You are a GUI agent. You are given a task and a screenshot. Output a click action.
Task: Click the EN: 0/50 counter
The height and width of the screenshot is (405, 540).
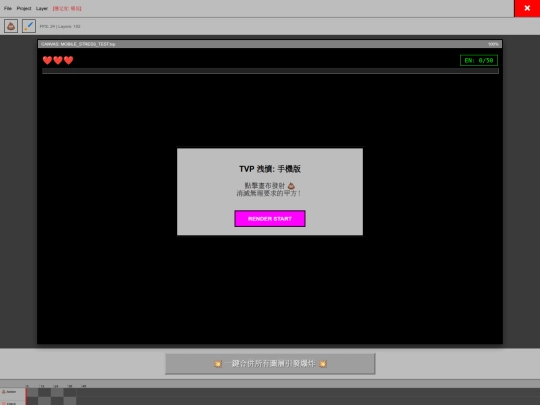point(479,61)
